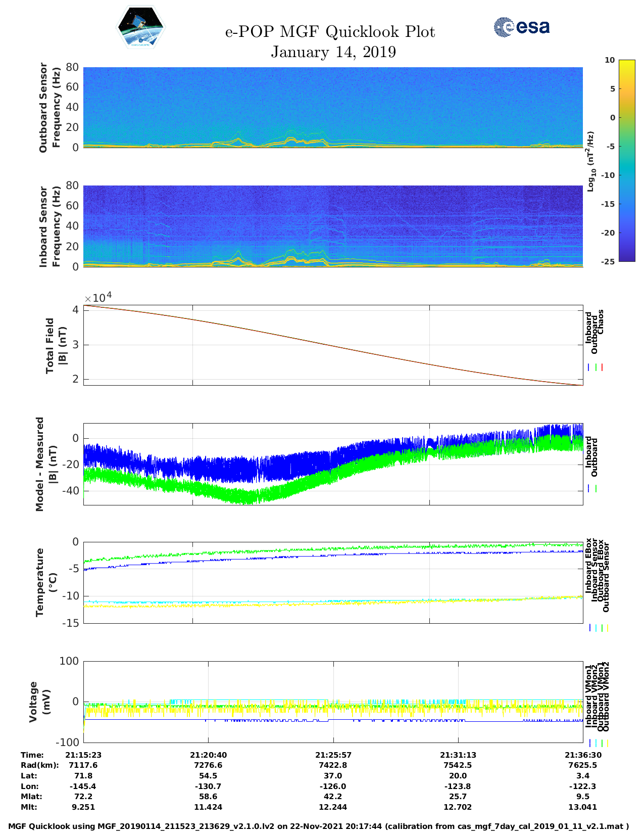Click the dark blue bottom of the colorbar
This screenshot has height=834, width=644.
click(612, 258)
